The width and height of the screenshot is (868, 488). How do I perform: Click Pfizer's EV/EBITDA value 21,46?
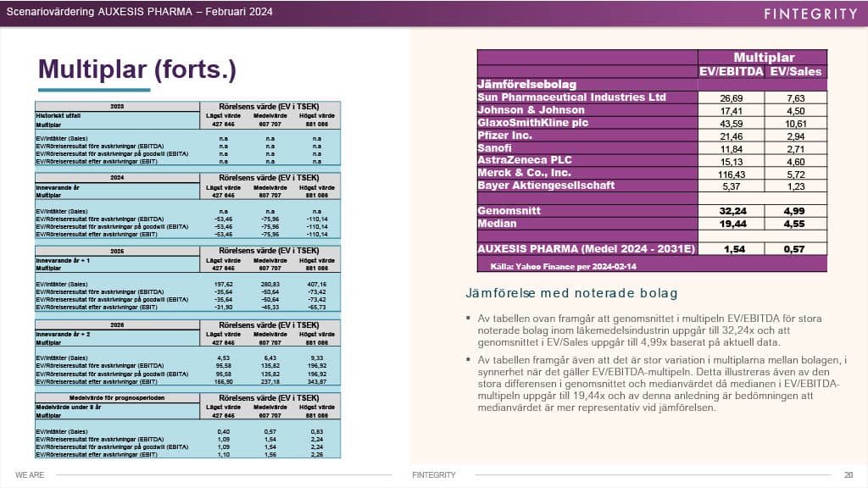(x=732, y=136)
